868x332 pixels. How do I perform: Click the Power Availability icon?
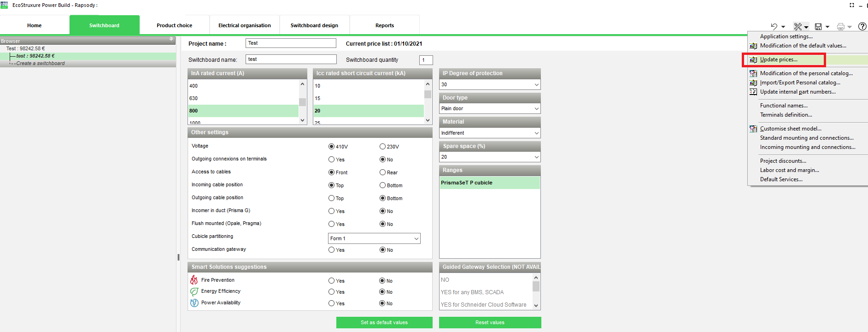194,303
